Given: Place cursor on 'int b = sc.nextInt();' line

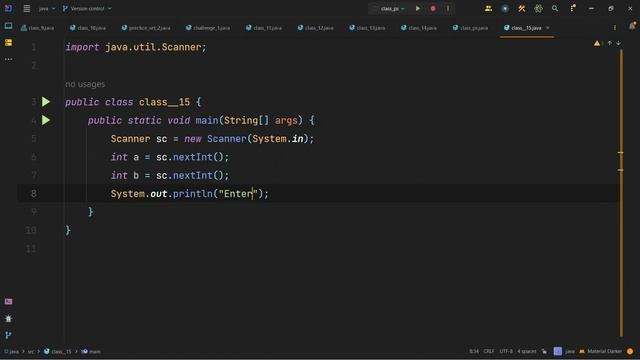Looking at the screenshot, I should pyautogui.click(x=170, y=175).
